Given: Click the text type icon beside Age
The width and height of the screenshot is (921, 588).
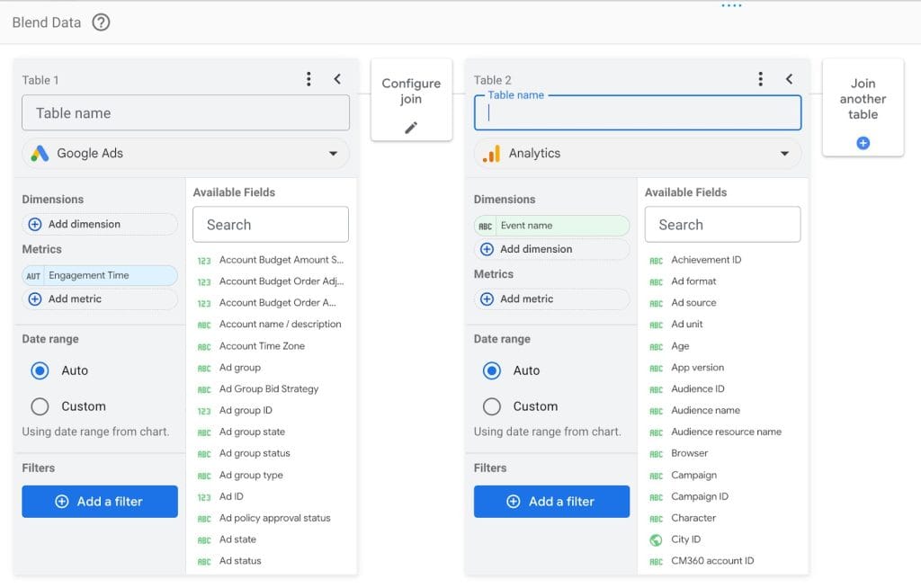Looking at the screenshot, I should tap(656, 347).
